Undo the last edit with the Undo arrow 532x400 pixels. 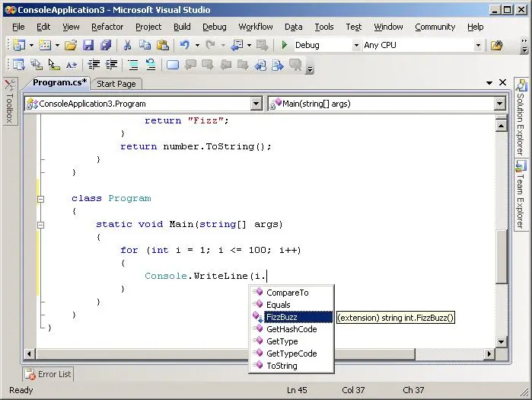185,45
